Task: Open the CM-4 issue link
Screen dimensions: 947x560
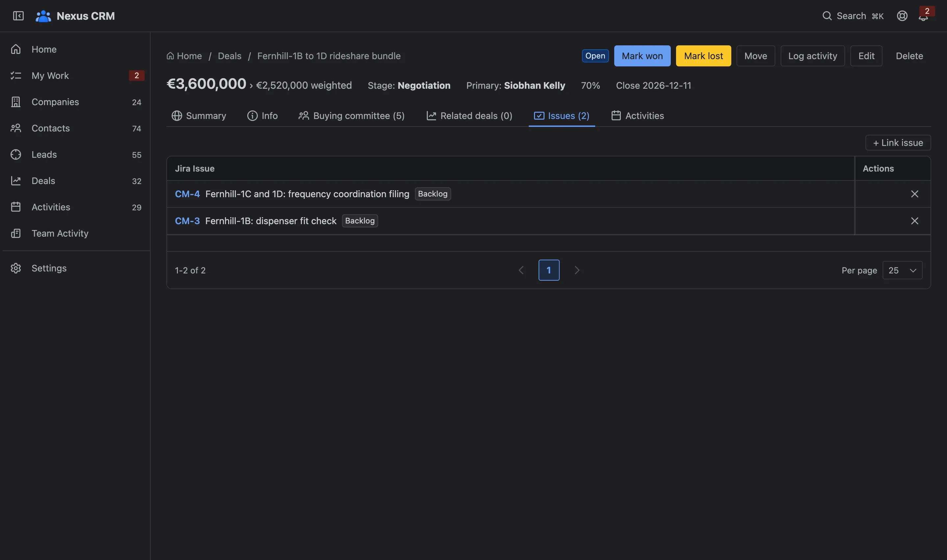Action: [187, 194]
